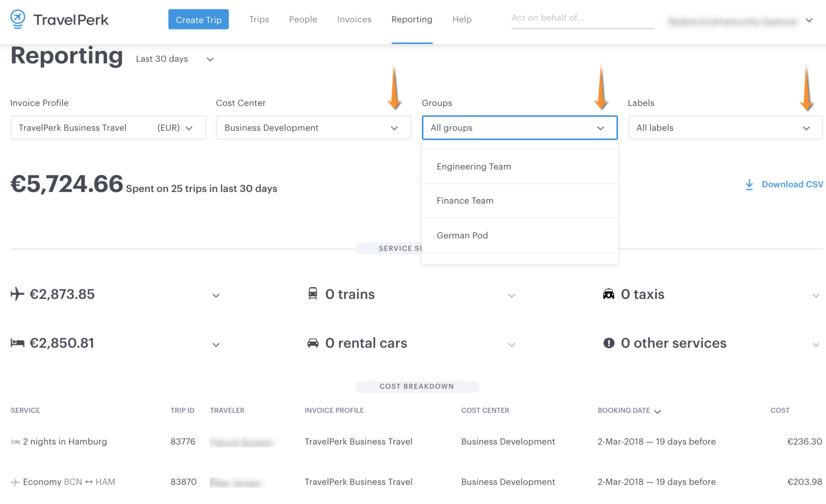Image resolution: width=826 pixels, height=504 pixels.
Task: Click trip ID 83776
Action: pyautogui.click(x=183, y=442)
